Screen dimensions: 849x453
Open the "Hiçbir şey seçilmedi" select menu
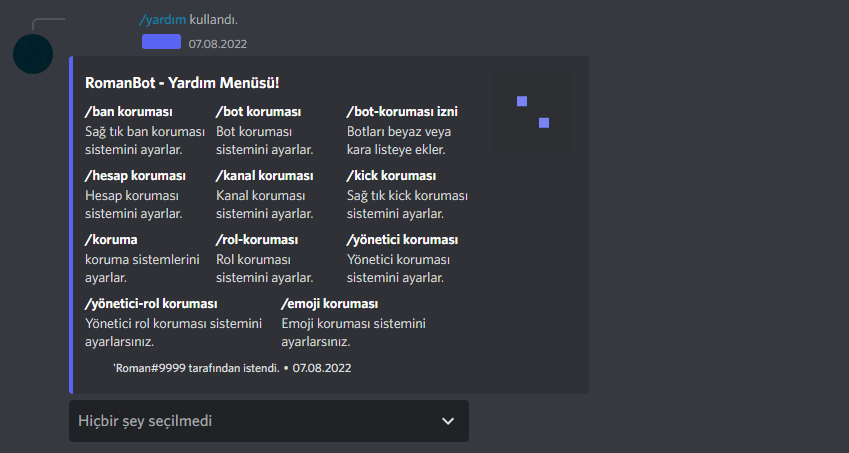(269, 421)
